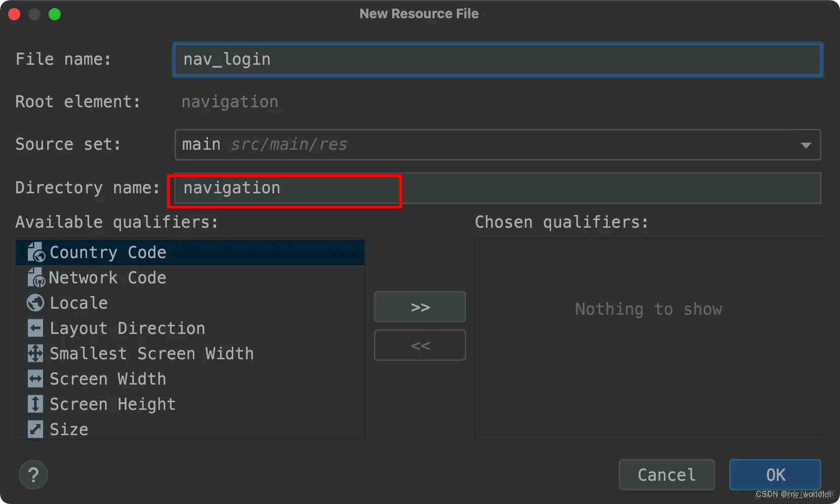Confirm the dialog with OK
This screenshot has width=840, height=504.
click(775, 475)
